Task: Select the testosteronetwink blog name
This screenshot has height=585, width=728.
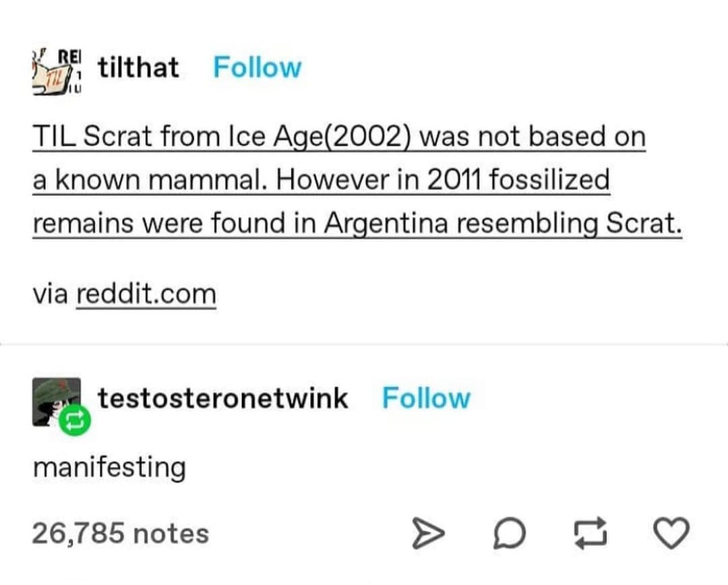Action: point(222,398)
